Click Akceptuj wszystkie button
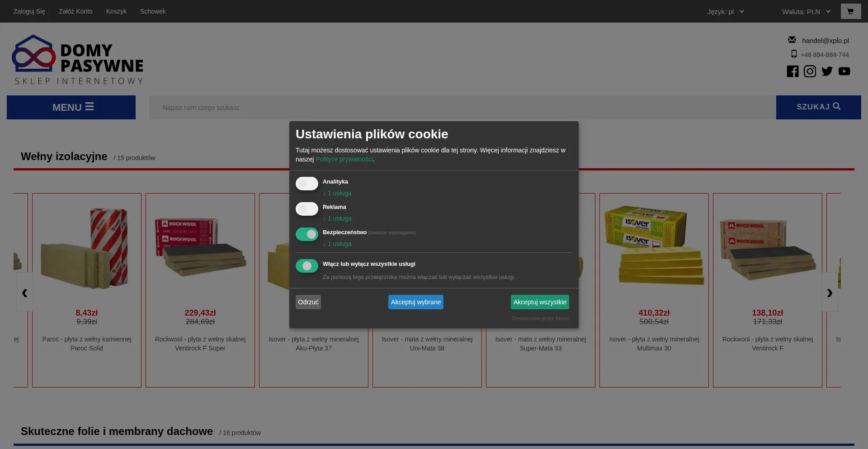The width and height of the screenshot is (868, 449). pyautogui.click(x=540, y=302)
